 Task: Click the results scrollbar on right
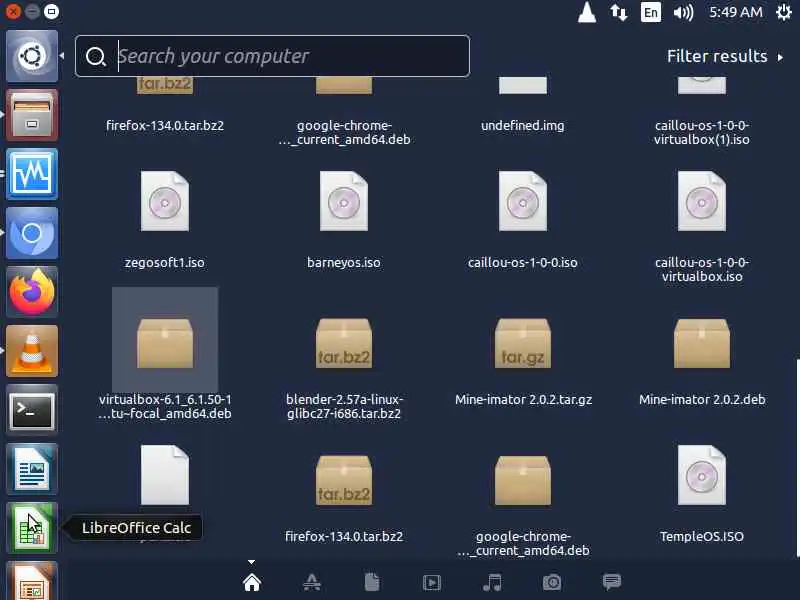[x=797, y=458]
